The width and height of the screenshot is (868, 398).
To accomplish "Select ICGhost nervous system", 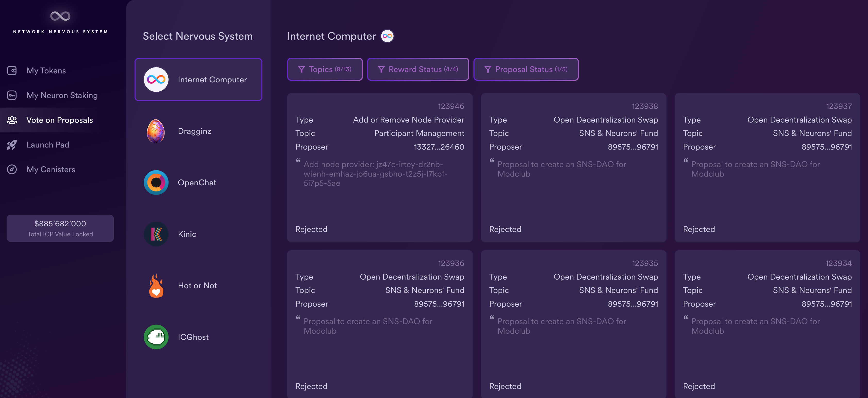I will (x=198, y=337).
